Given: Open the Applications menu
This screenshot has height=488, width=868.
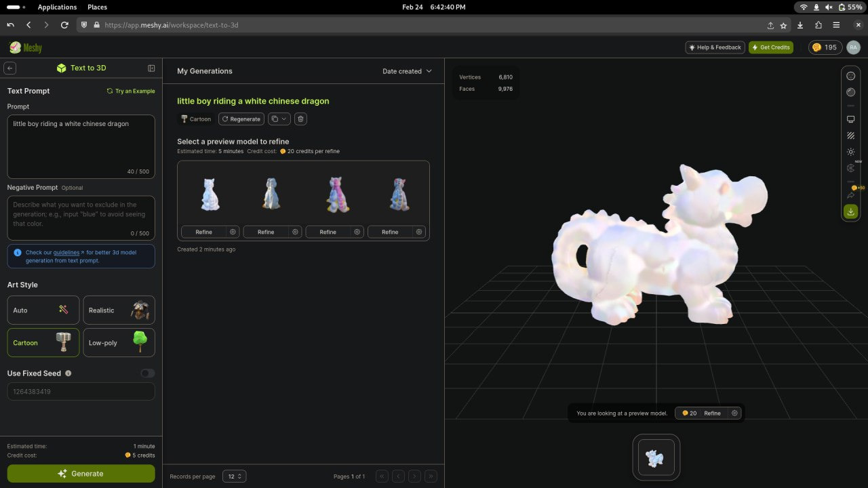Looking at the screenshot, I should [x=57, y=7].
